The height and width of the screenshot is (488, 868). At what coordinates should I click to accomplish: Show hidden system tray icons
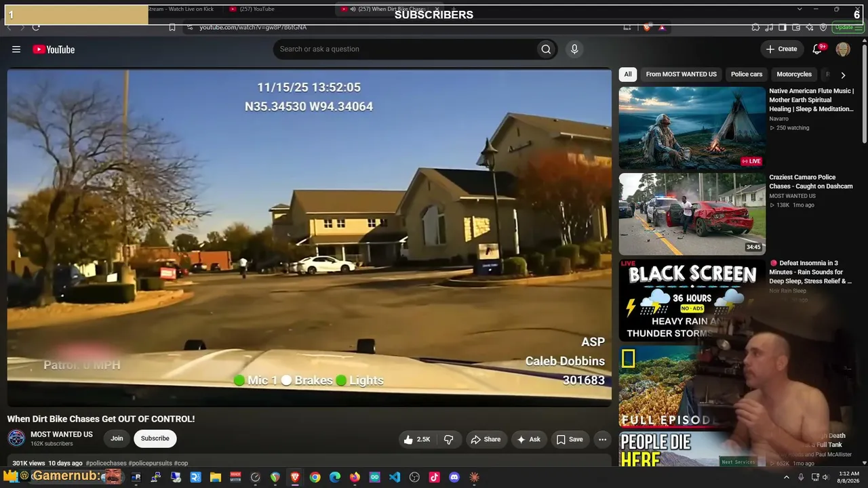tap(787, 477)
